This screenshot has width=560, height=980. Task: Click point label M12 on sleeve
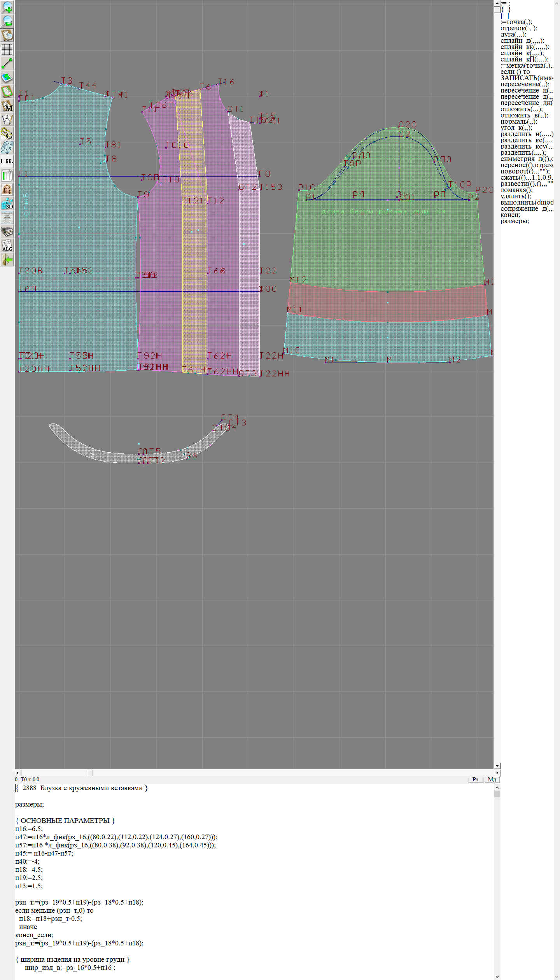(x=298, y=280)
